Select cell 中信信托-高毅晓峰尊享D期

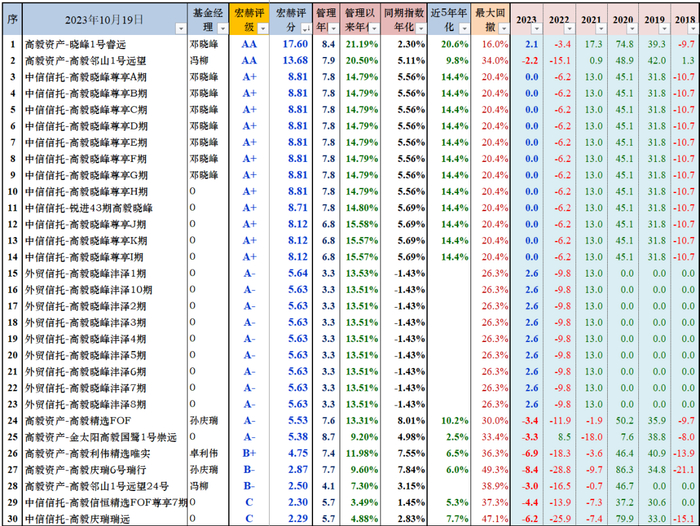click(105, 126)
